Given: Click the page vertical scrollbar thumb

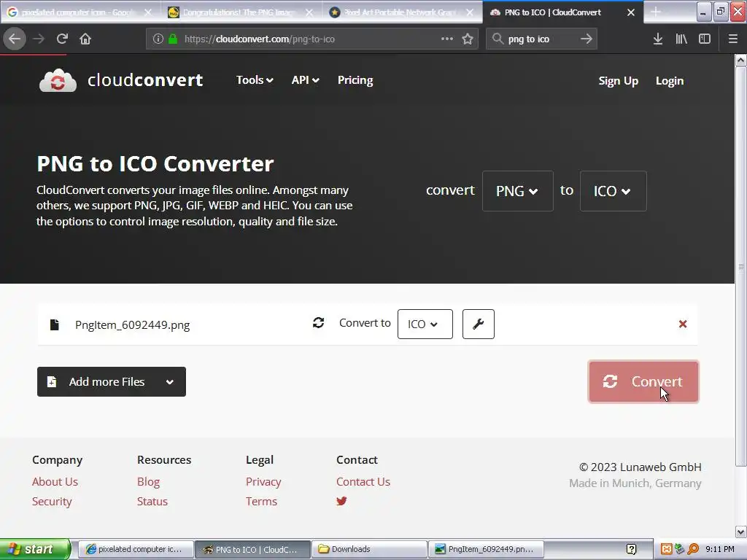Looking at the screenshot, I should click(741, 267).
